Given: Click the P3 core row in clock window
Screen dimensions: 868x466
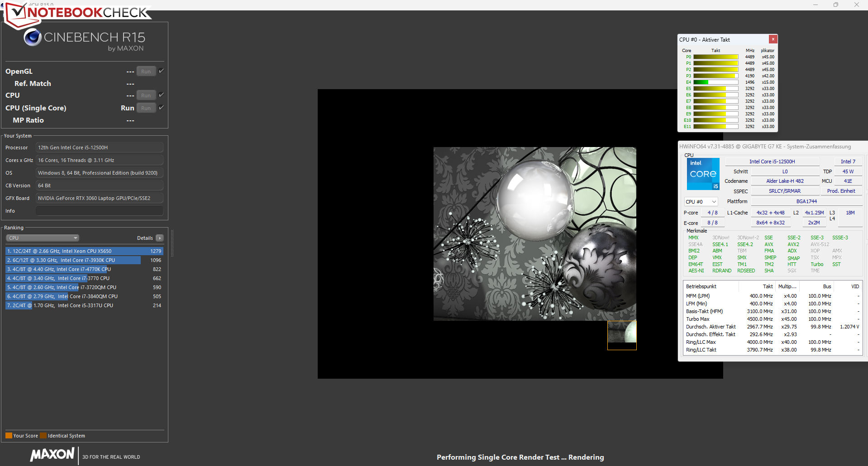Looking at the screenshot, I should pos(728,76).
